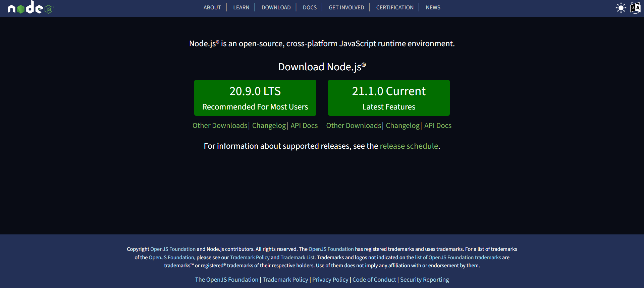
Task: Open API Docs for the Current release
Action: (x=438, y=126)
